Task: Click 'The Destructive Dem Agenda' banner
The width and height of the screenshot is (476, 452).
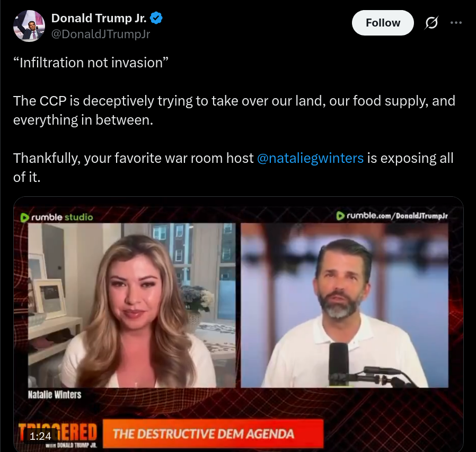Action: coord(213,433)
